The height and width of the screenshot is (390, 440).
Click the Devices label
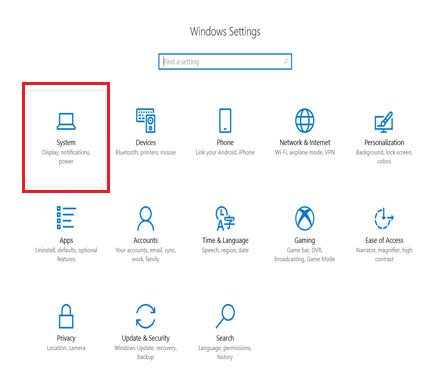[x=146, y=142]
